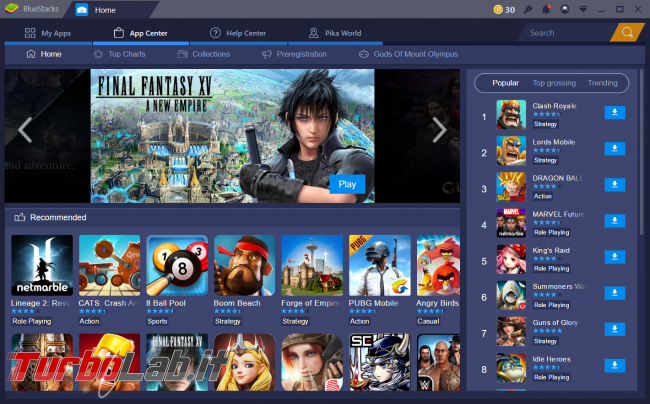Download MARVEL Future using its install button
The image size is (650, 404).
tap(615, 221)
